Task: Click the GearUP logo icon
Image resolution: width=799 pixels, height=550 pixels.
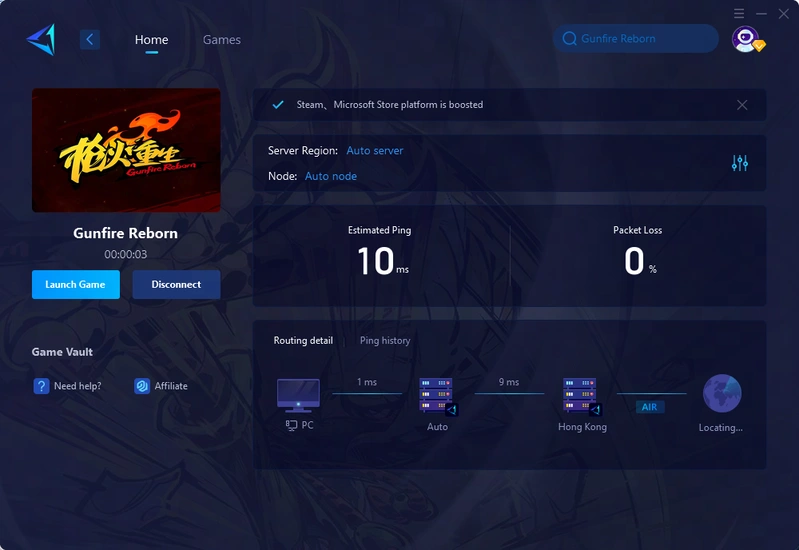Action: point(41,39)
